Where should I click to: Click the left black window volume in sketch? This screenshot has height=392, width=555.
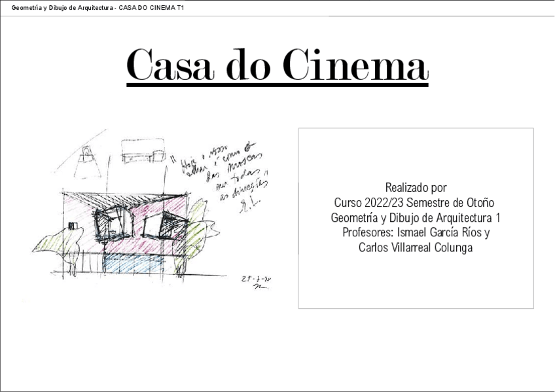point(111,223)
